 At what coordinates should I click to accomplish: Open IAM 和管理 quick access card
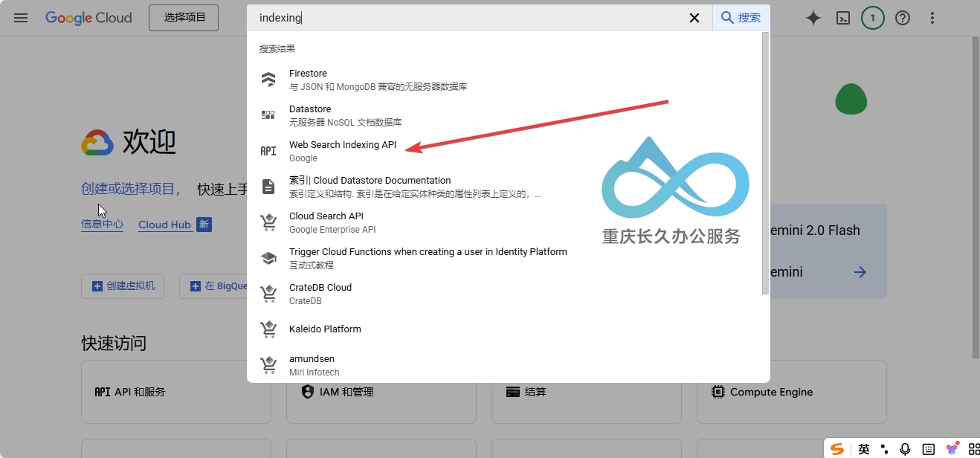[381, 392]
